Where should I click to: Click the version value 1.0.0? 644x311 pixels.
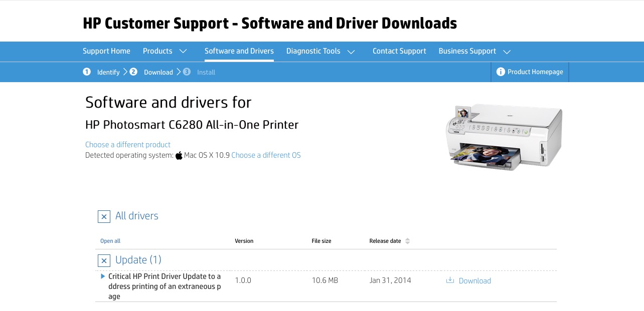(243, 280)
